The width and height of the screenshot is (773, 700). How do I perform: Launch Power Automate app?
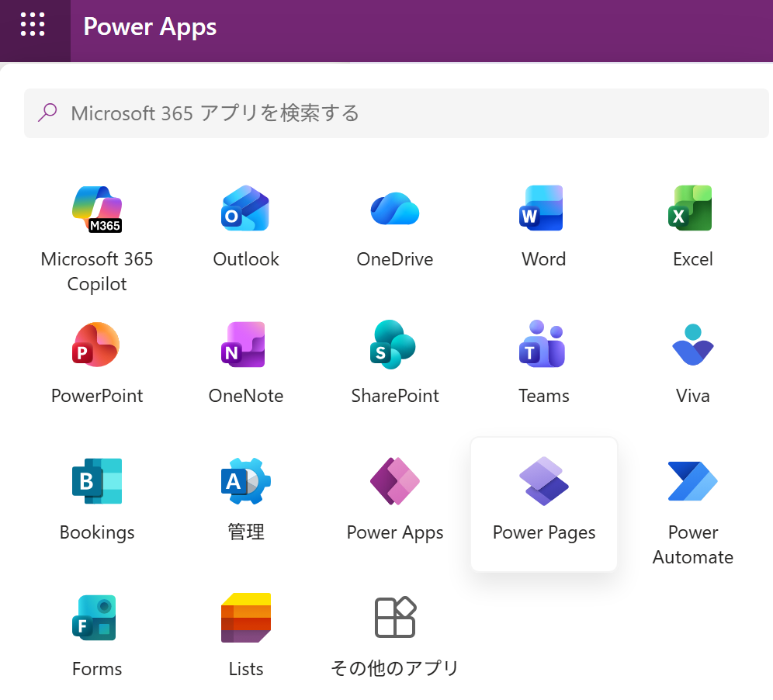point(692,483)
